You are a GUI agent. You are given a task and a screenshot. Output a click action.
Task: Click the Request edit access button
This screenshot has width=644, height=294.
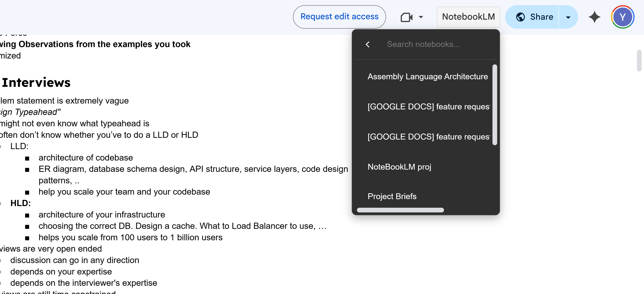[x=339, y=17]
